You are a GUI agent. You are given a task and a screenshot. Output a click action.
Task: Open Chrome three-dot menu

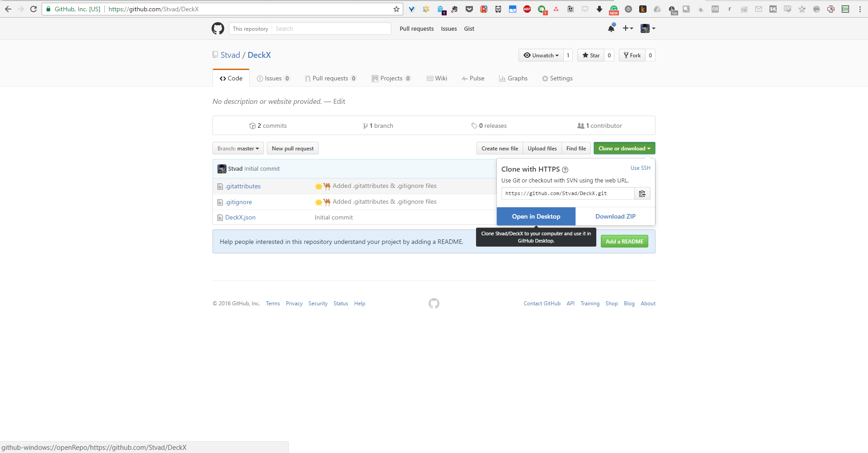[860, 9]
